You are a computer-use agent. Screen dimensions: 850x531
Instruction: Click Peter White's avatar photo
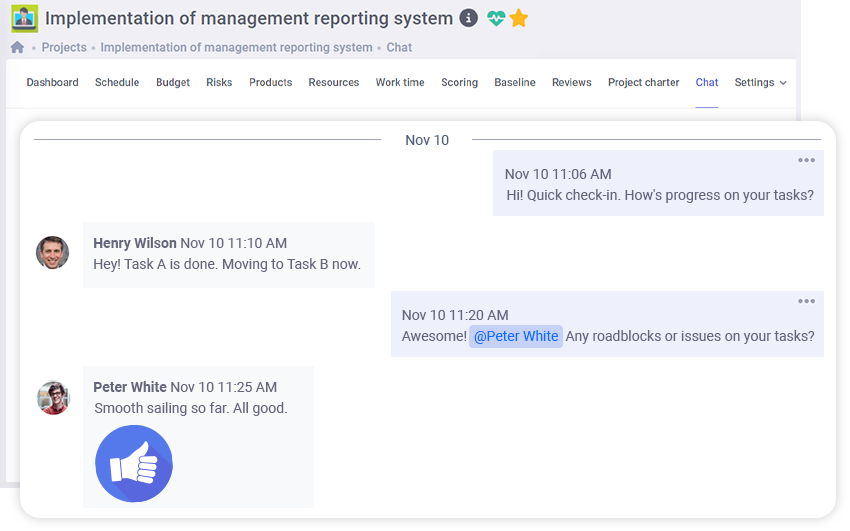53,397
